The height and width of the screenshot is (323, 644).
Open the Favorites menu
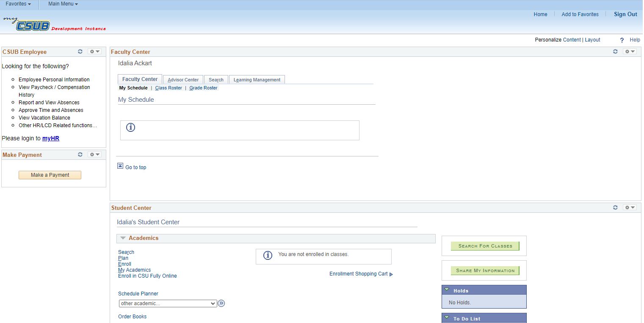pyautogui.click(x=18, y=4)
